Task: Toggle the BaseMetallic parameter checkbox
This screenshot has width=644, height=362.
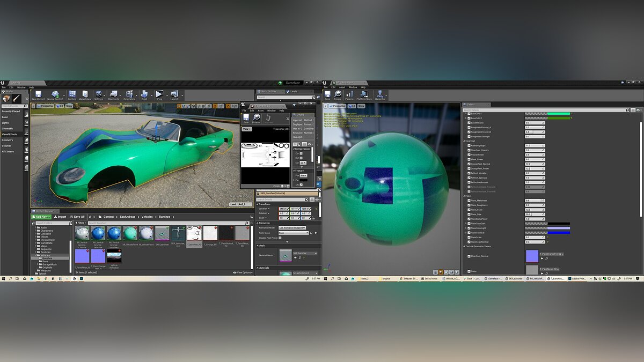Action: point(469,123)
